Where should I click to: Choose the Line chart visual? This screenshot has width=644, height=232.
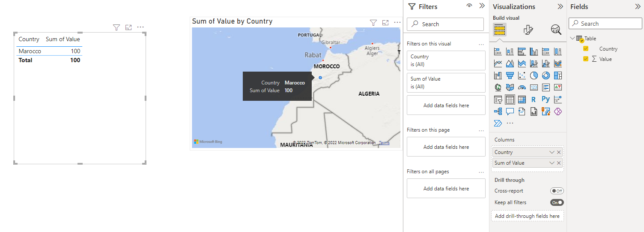coord(498,63)
